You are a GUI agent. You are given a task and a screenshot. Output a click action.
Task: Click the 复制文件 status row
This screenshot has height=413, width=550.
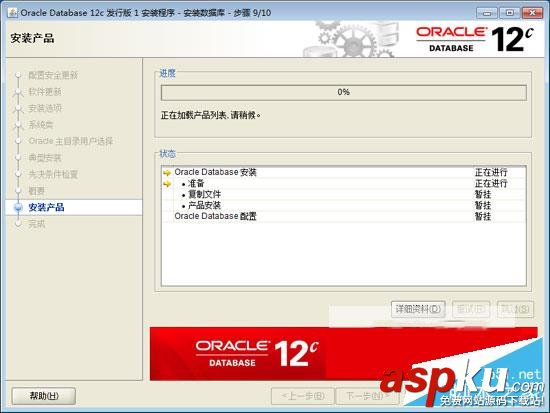pos(344,194)
